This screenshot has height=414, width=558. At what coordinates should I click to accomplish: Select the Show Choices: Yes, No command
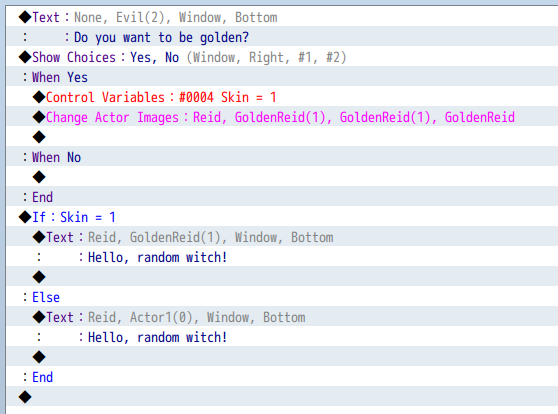pos(282,57)
